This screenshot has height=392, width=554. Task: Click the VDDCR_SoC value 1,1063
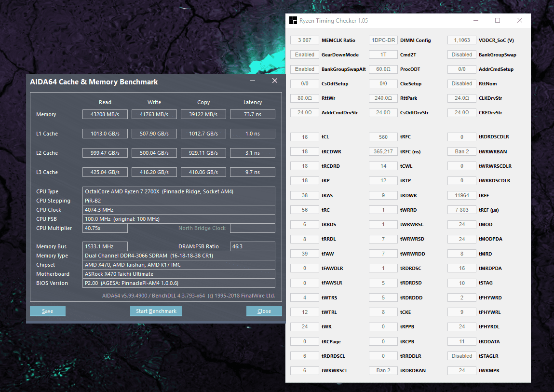[x=462, y=41]
